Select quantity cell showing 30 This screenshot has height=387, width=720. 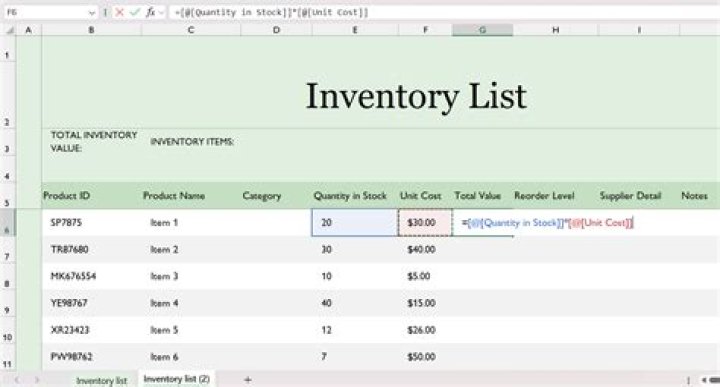(x=355, y=250)
